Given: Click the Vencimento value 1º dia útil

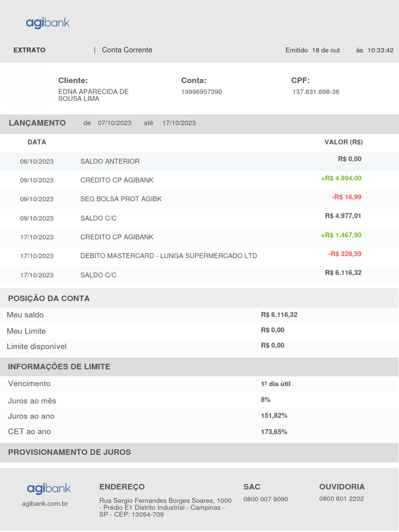Looking at the screenshot, I should (x=276, y=384).
